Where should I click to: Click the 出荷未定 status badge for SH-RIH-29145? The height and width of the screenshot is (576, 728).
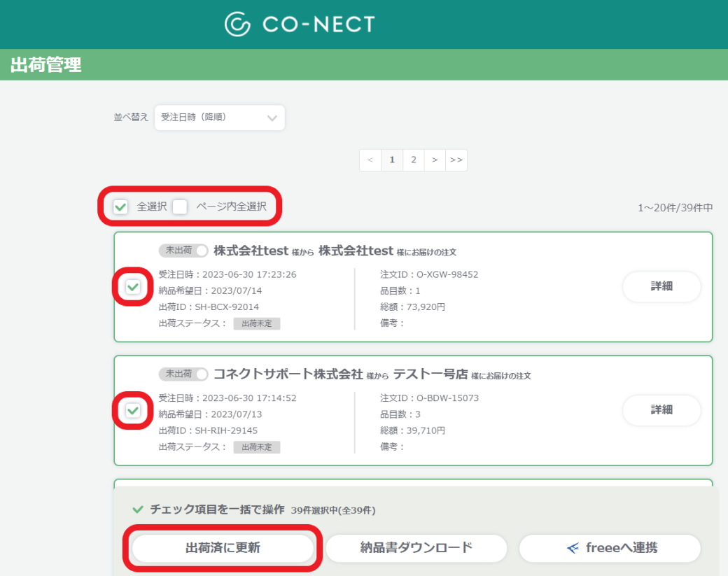[x=257, y=447]
